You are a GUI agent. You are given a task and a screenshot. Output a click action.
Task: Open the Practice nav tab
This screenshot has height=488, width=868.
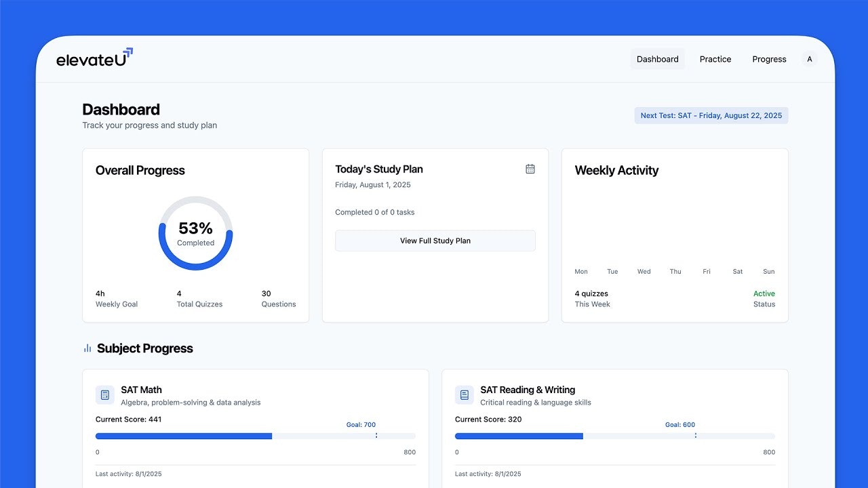click(715, 59)
